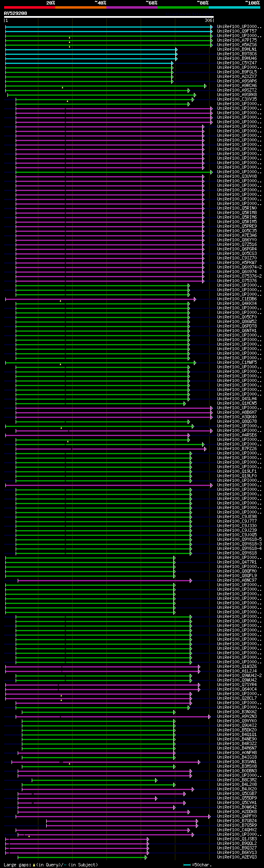Select label UniRef100_A1L2J4
The width and height of the screenshot is (264, 868).
pyautogui.click(x=237, y=671)
